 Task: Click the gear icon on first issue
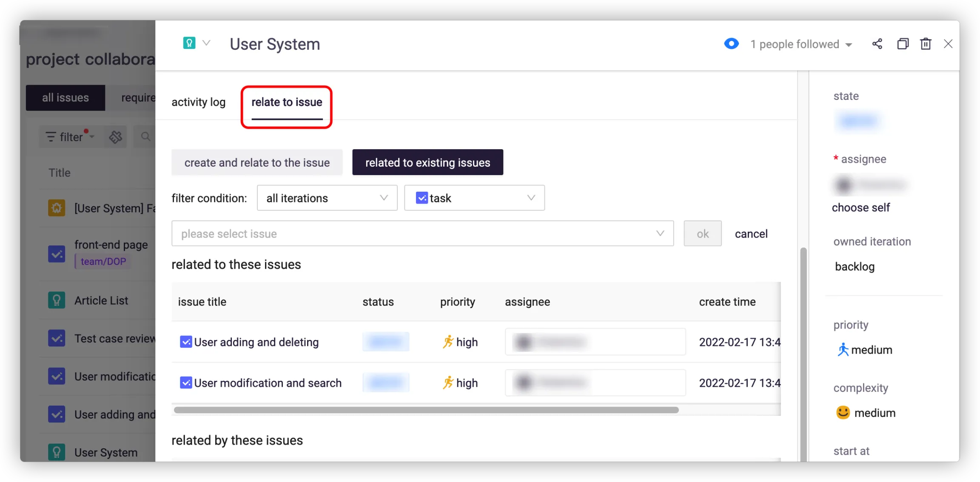pos(57,208)
